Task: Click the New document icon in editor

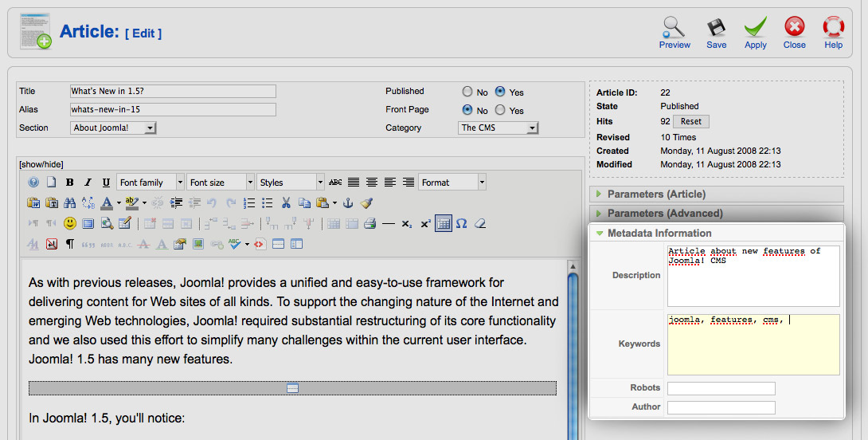Action: point(51,183)
